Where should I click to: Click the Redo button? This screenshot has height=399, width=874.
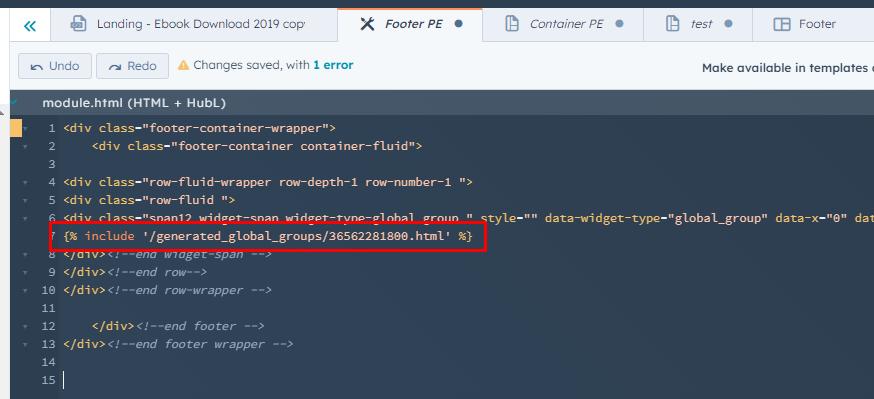coord(133,66)
